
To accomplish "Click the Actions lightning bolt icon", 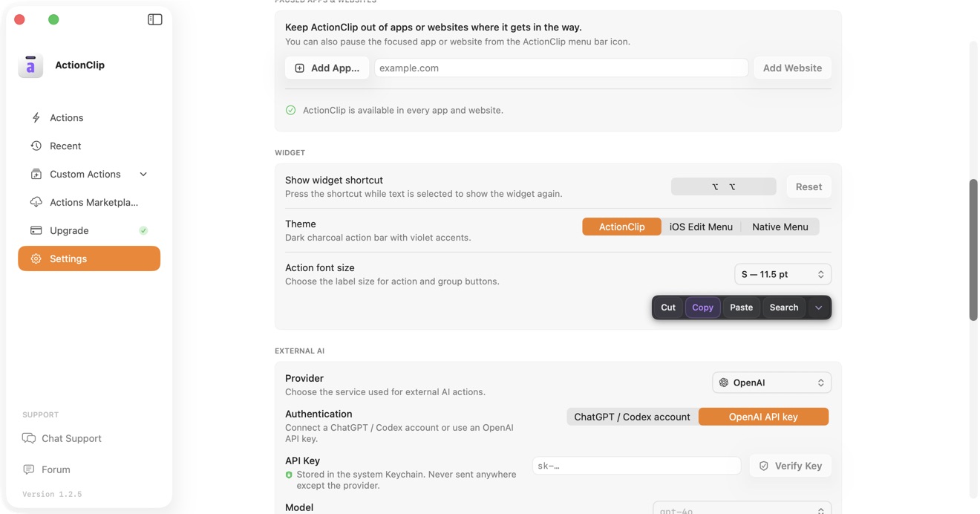I will [x=36, y=118].
